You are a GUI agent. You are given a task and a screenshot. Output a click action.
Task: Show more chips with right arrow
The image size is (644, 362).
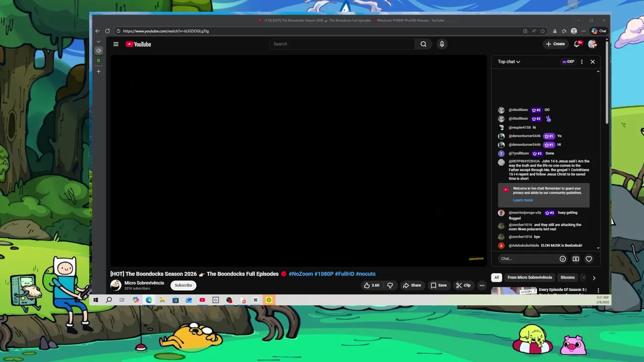pos(594,278)
